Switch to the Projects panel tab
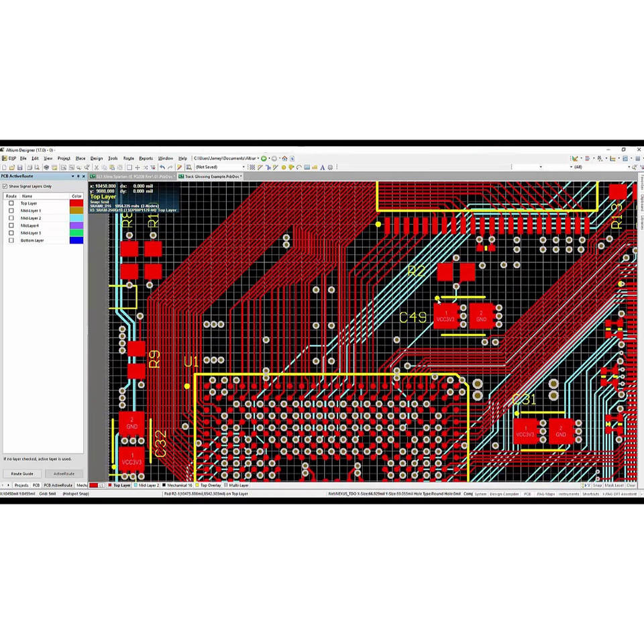 [x=21, y=485]
